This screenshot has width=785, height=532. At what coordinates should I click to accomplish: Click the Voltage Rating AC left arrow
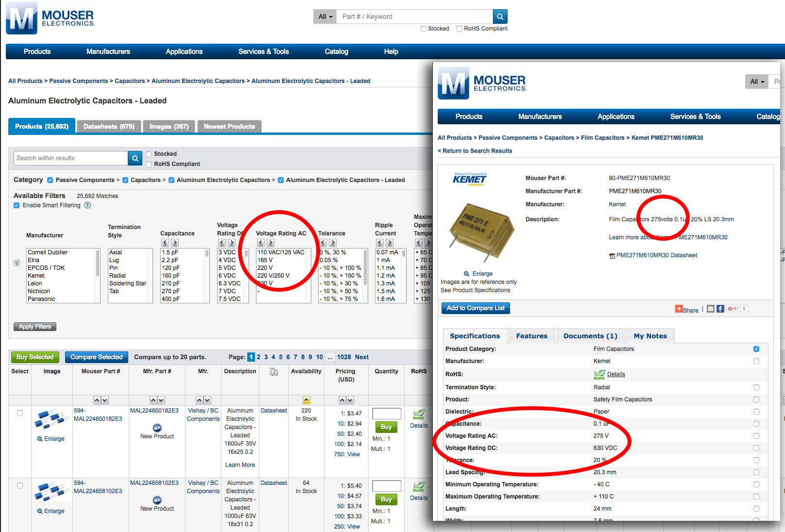[x=261, y=243]
